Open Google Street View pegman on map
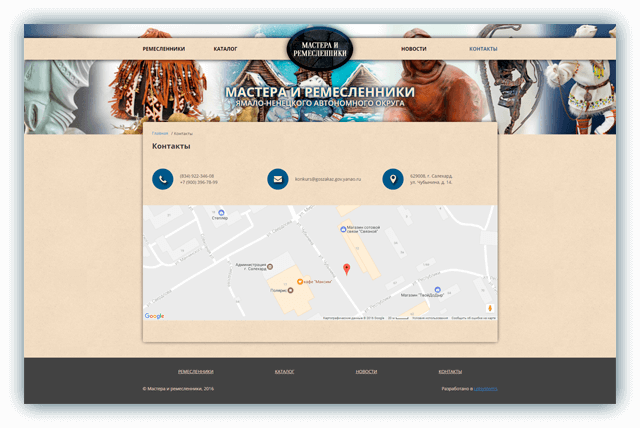 pos(490,308)
